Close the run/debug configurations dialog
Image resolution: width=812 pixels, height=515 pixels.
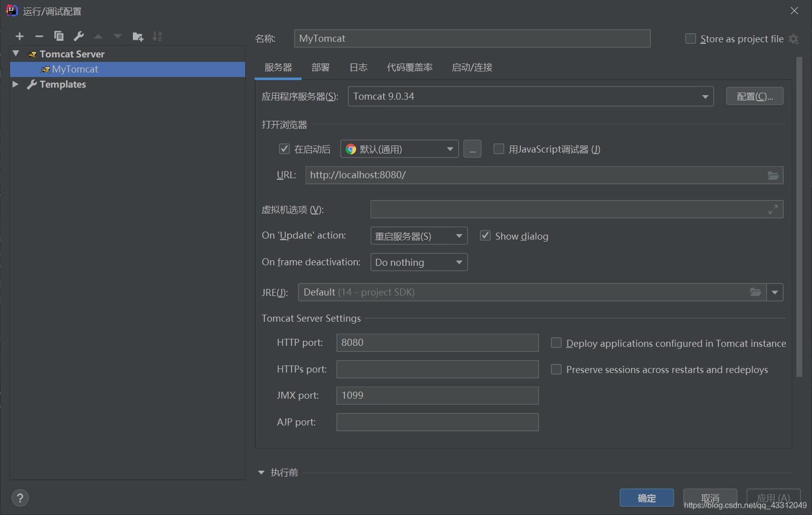click(794, 11)
